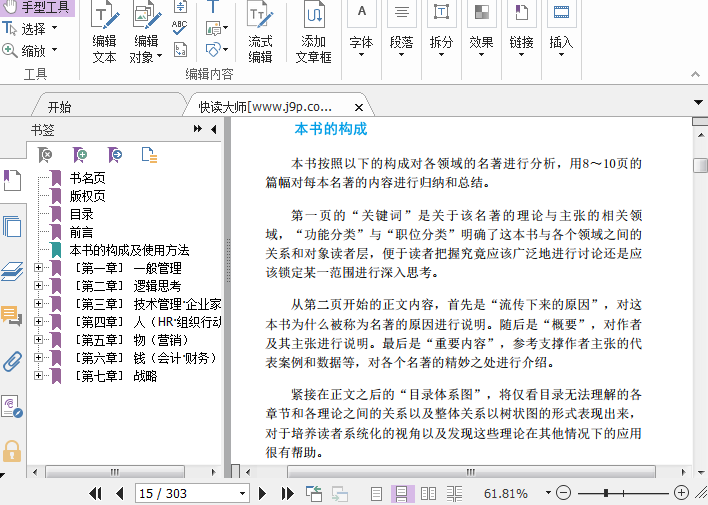Open the Comments sidebar panel
This screenshot has width=708, height=505.
pos(12,316)
